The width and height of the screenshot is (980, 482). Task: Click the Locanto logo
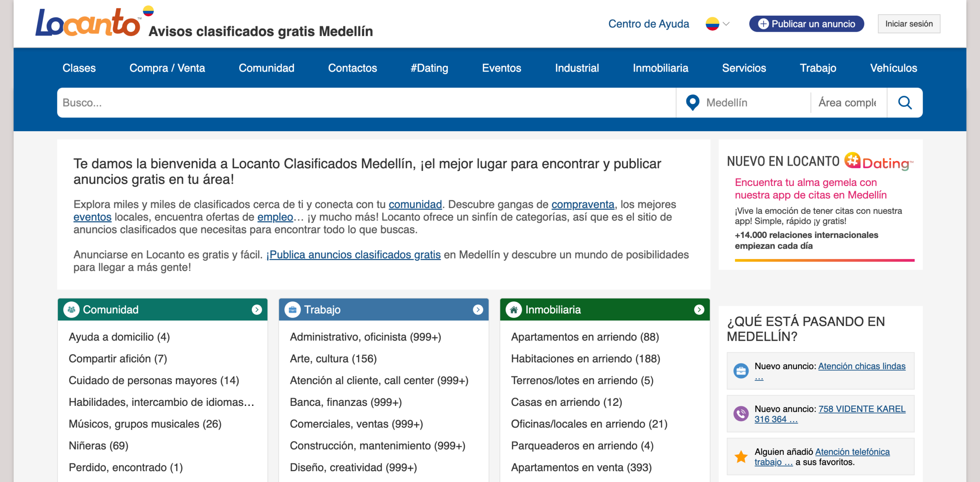pyautogui.click(x=88, y=23)
